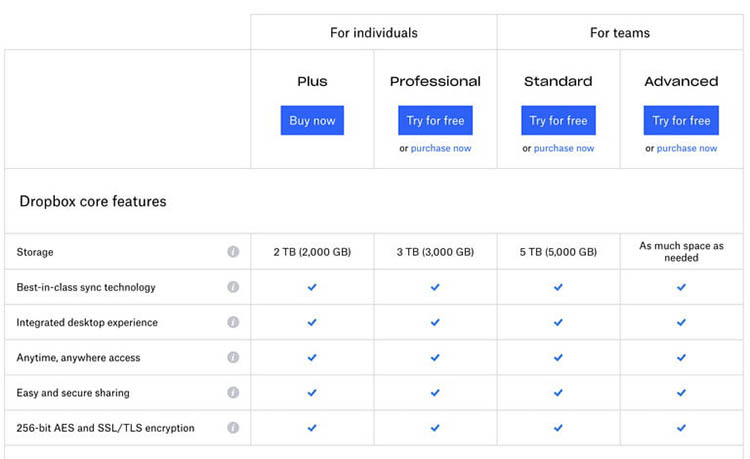Click the Plus plan name
Viewport: 750px width, 459px height.
tap(312, 81)
